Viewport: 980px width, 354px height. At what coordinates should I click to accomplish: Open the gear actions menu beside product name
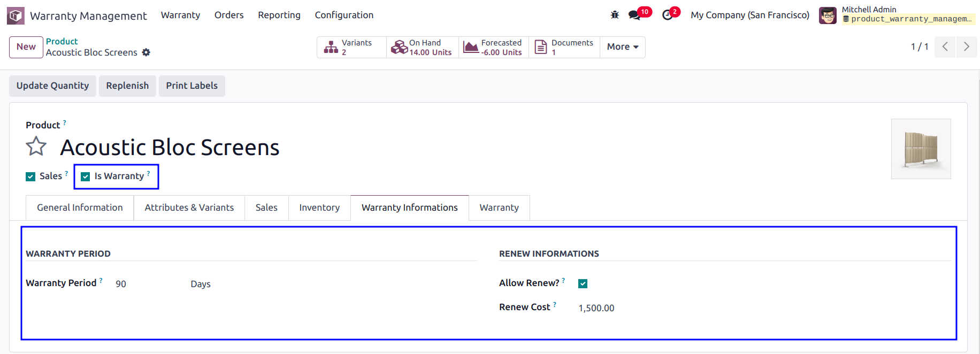click(146, 52)
